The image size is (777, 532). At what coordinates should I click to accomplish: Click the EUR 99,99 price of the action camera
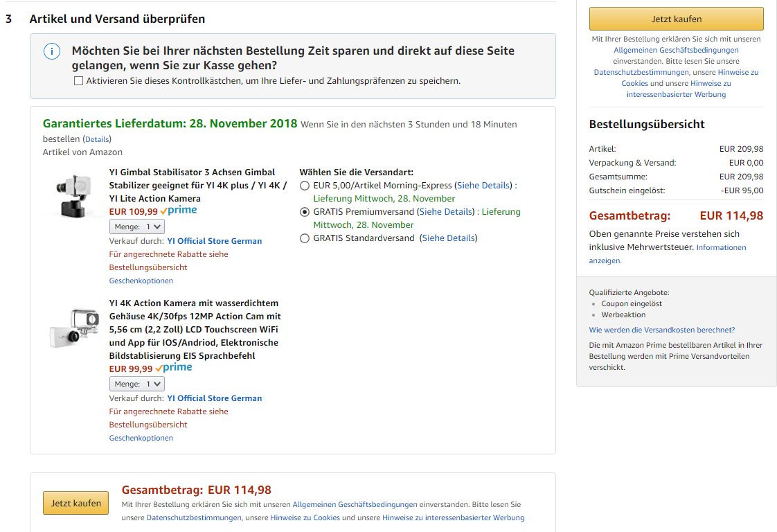click(x=131, y=369)
